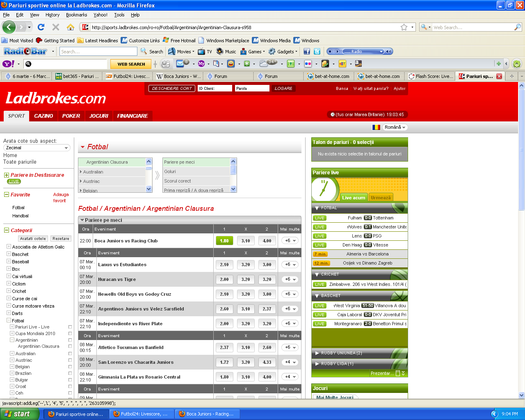Tick the Pariuri Live - Live checkbox

tap(70, 327)
